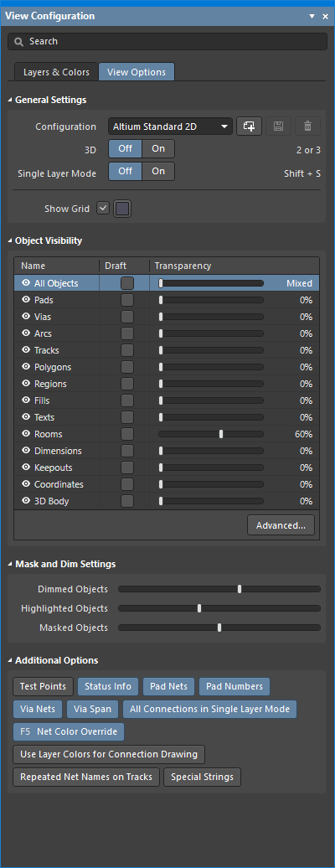This screenshot has height=868, width=335.
Task: Click the save configuration disk icon
Action: click(279, 127)
